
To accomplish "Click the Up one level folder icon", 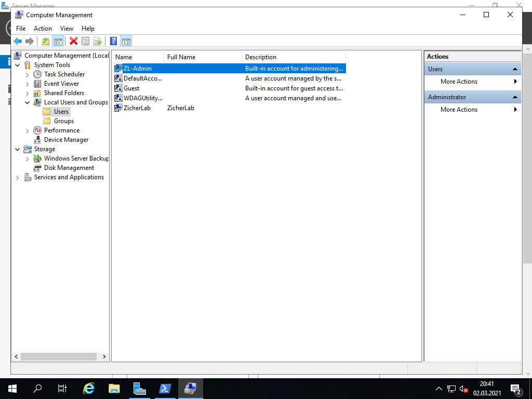I will 46,42.
